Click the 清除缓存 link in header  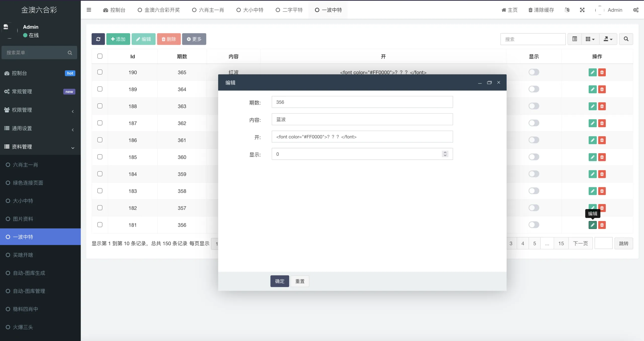[x=541, y=10]
